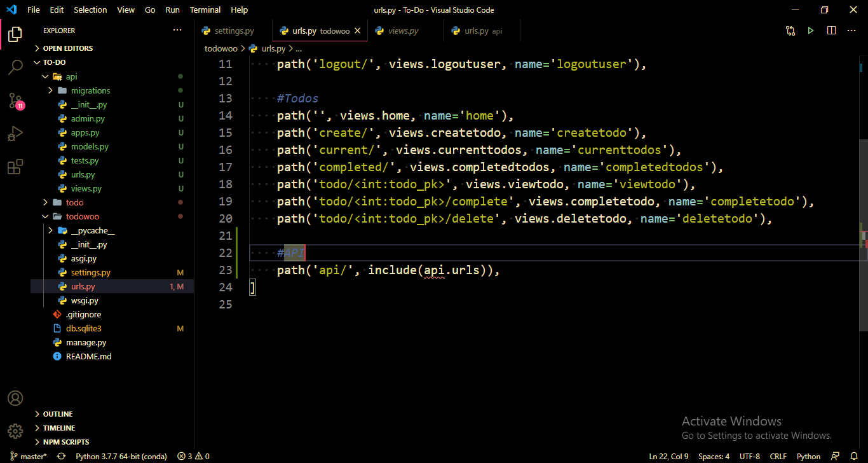Open db.sqlite3 in the explorer
868x463 pixels.
pos(112,328)
